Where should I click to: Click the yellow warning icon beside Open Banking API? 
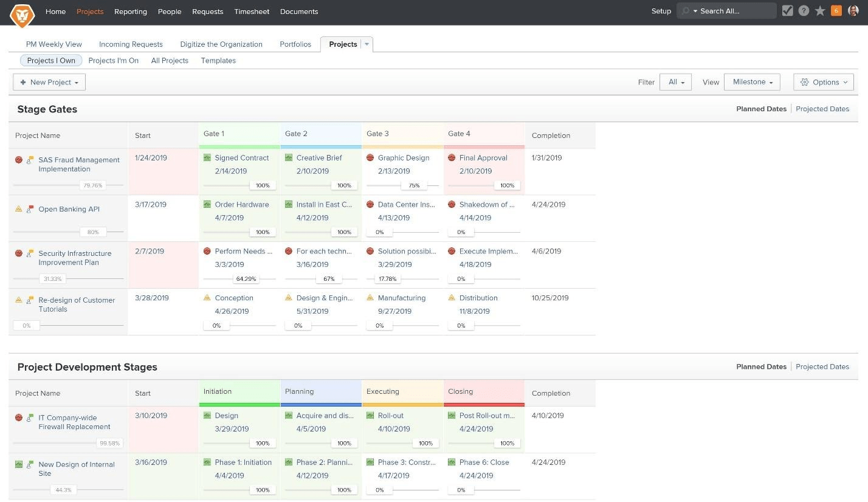[19, 209]
